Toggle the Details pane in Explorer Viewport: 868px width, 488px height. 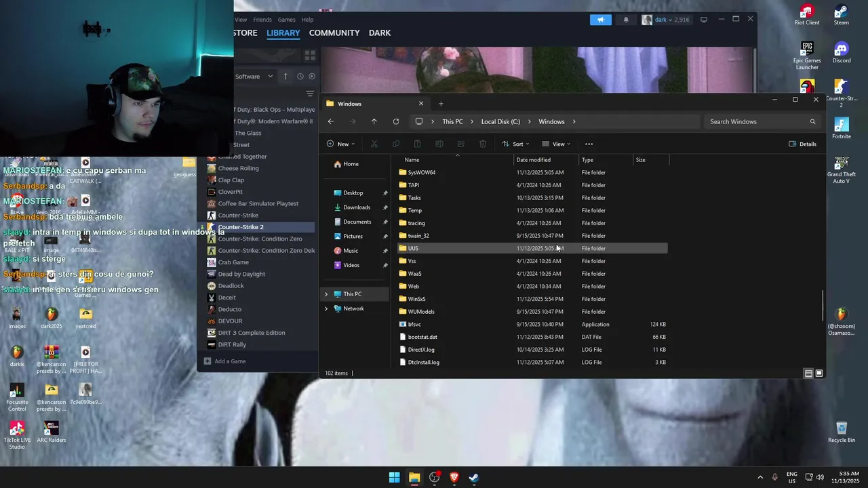(x=802, y=144)
